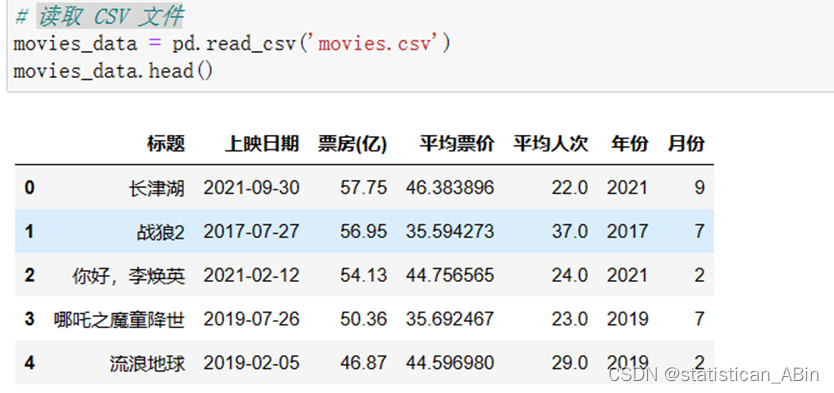Viewport: 834px width, 393px height.
Task: Select row index 0
Action: (29, 188)
